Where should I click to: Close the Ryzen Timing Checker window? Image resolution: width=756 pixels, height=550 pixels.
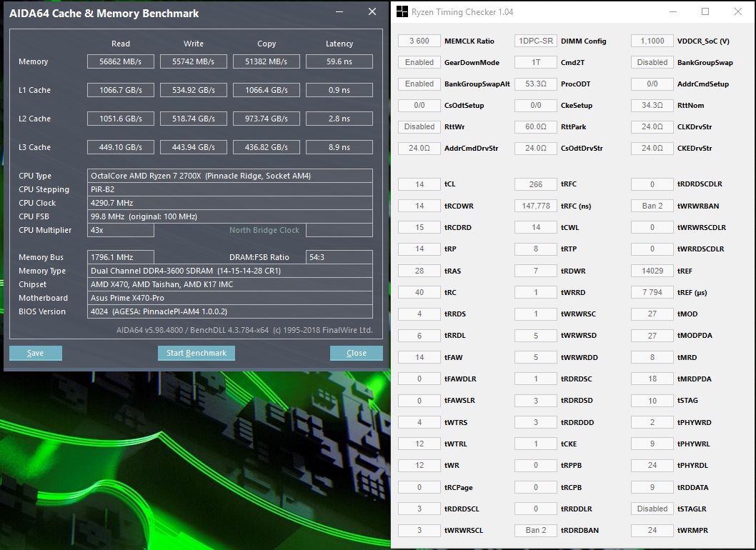coord(737,11)
